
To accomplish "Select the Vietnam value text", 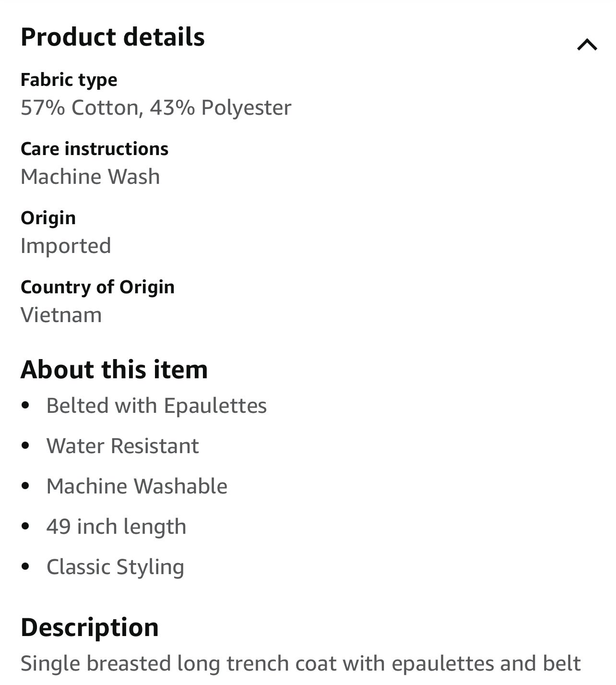I will [x=61, y=315].
